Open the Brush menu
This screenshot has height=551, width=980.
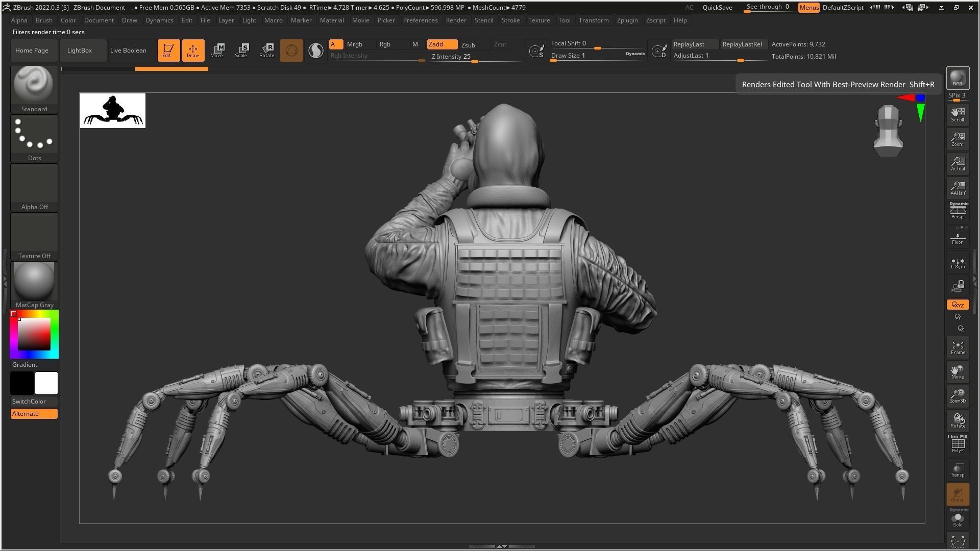coord(44,20)
